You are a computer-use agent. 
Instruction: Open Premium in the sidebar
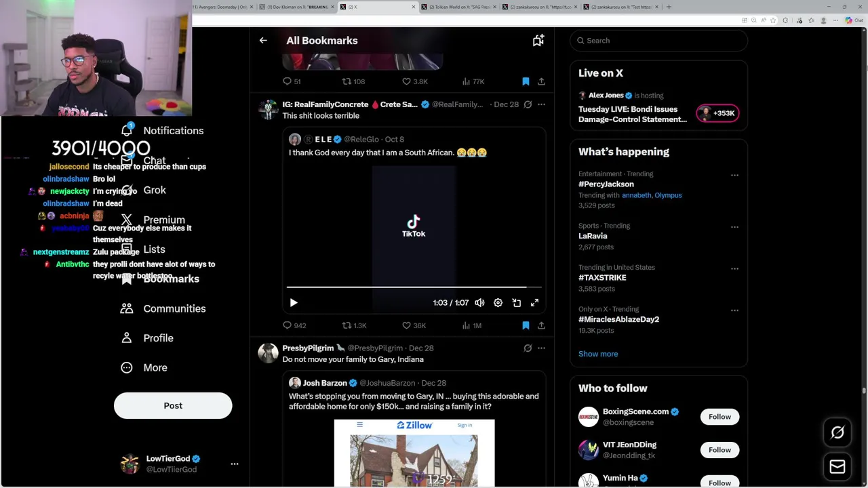pyautogui.click(x=153, y=220)
